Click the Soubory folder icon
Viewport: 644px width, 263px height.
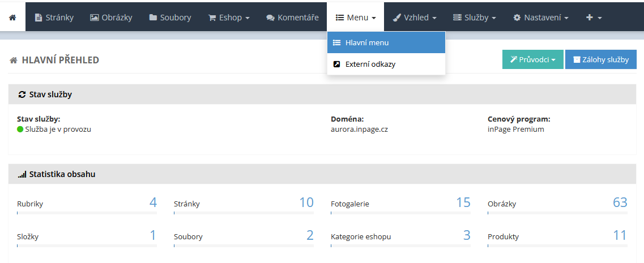coord(153,18)
